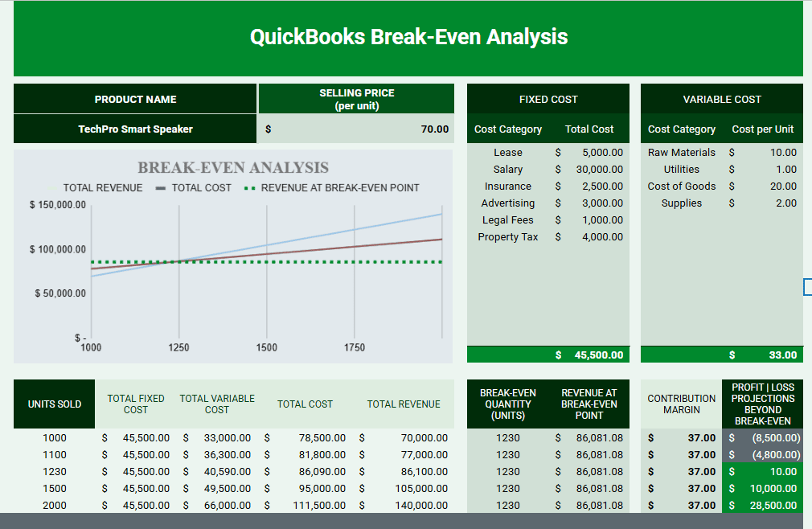Viewport: 812px width, 529px height.
Task: Click the 20.00 cost of goods value
Action: coord(763,187)
